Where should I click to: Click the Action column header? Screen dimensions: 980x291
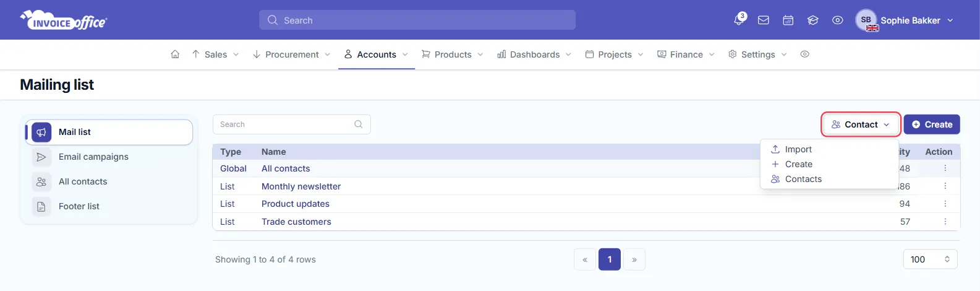(x=939, y=152)
